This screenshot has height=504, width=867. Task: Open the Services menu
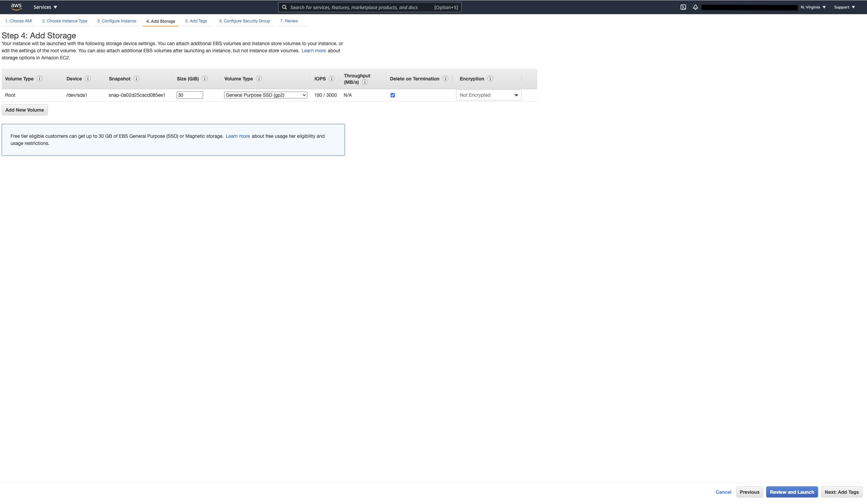[45, 7]
